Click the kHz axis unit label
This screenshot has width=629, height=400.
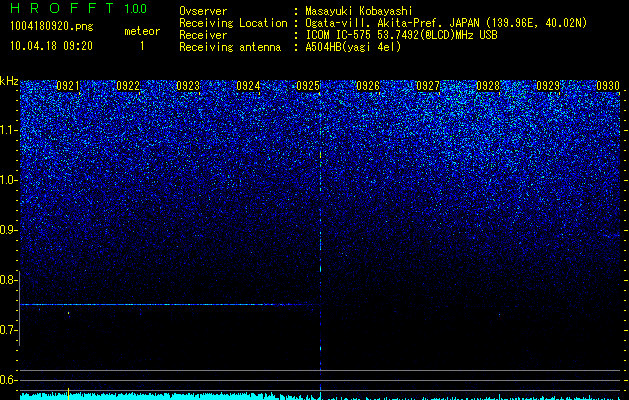coord(9,81)
